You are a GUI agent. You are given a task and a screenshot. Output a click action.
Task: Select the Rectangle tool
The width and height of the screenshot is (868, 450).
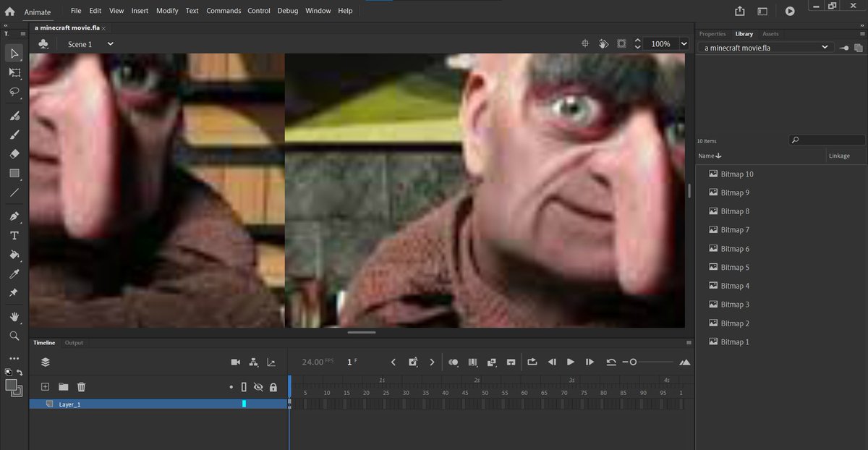[14, 174]
